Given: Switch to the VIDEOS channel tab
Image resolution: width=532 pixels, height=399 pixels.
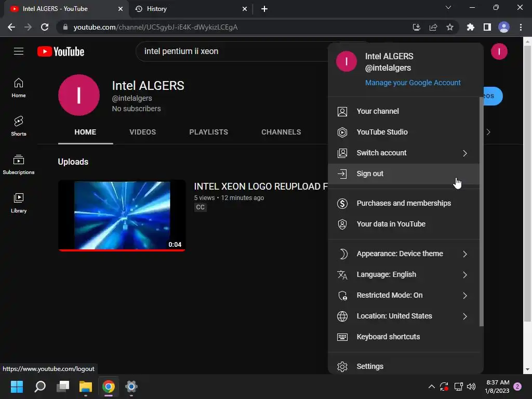Looking at the screenshot, I should (x=142, y=132).
